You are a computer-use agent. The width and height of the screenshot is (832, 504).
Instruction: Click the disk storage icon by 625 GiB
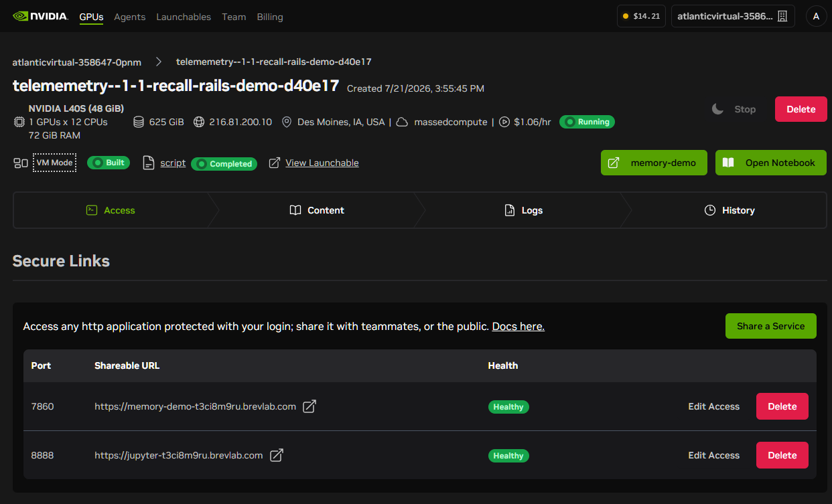(139, 122)
